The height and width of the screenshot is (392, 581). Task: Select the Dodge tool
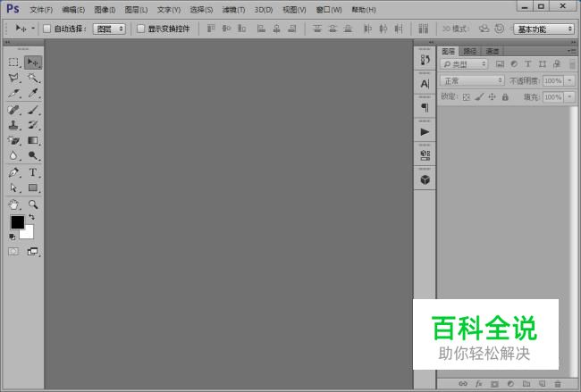point(33,155)
